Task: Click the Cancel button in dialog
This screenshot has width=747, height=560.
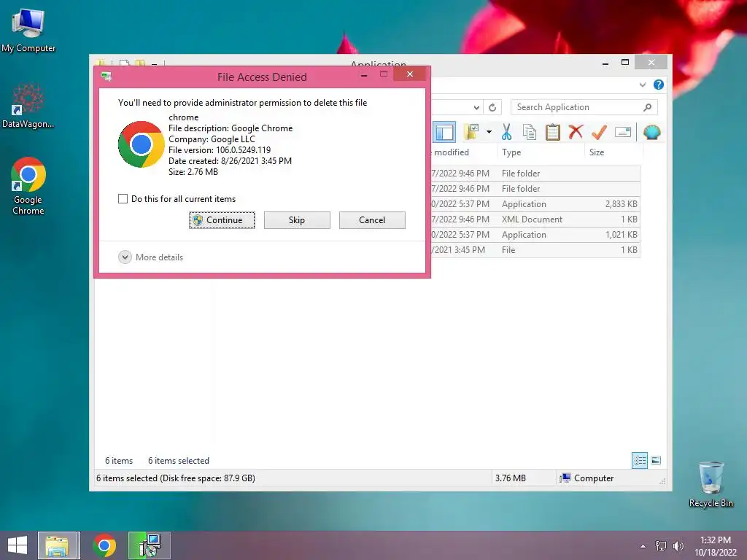Action: [x=372, y=220]
